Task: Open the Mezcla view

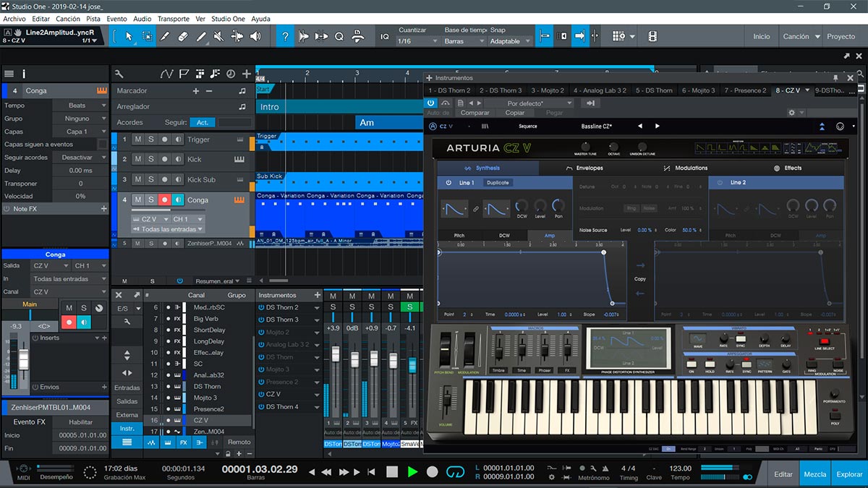Action: pyautogui.click(x=814, y=474)
